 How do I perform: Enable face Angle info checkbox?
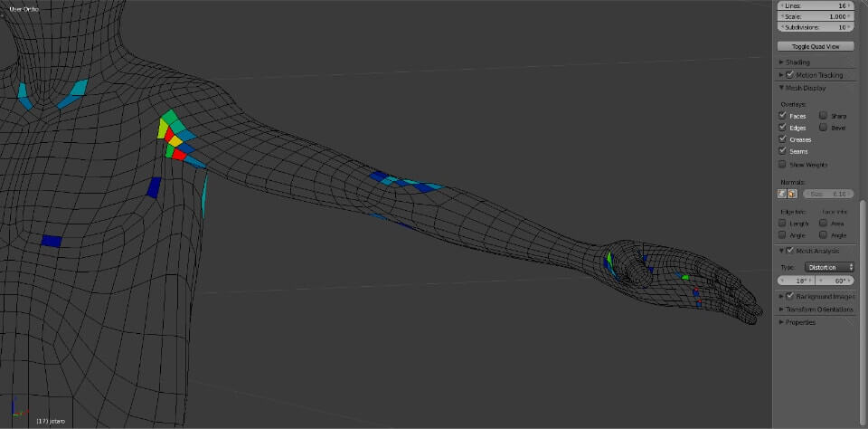[x=823, y=235]
